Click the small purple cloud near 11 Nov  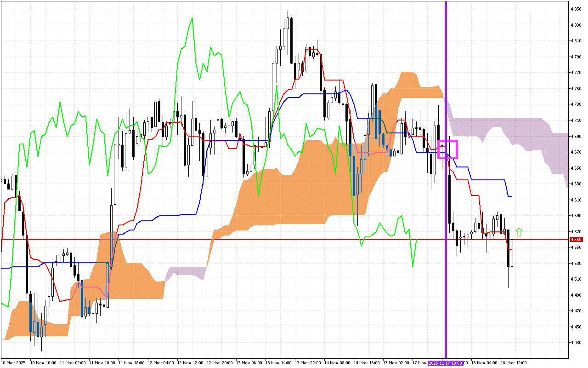click(186, 272)
